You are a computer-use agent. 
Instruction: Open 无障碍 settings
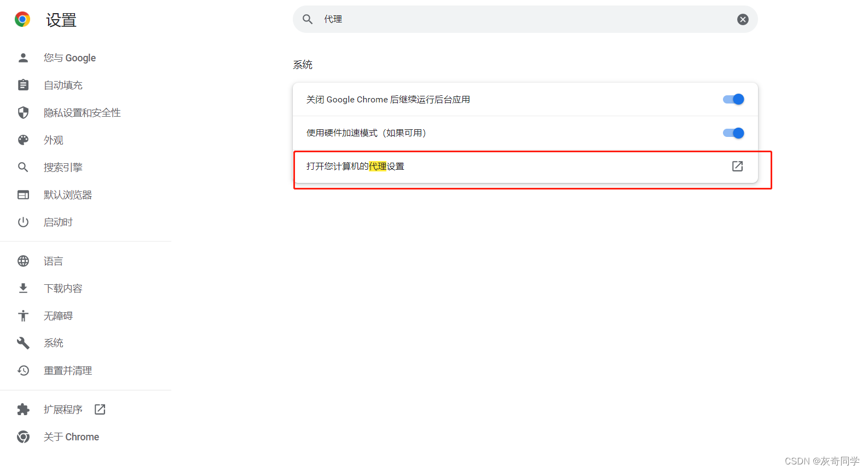[x=58, y=315]
